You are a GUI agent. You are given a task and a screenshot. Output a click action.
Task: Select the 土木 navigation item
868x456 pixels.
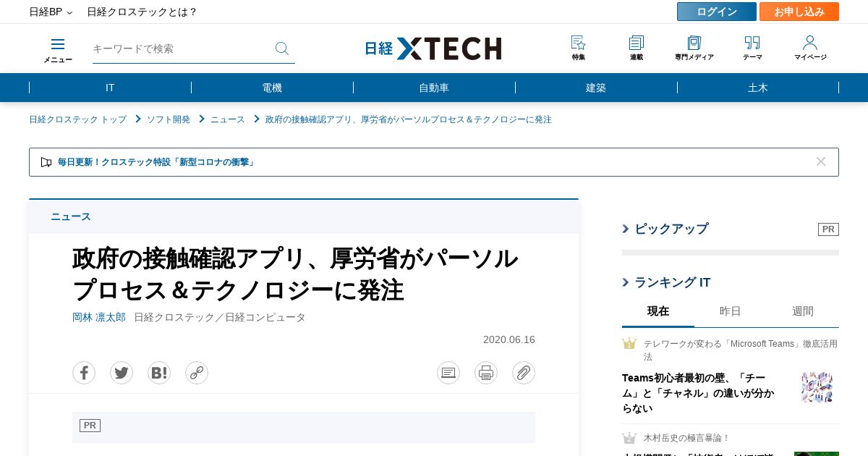pyautogui.click(x=758, y=88)
